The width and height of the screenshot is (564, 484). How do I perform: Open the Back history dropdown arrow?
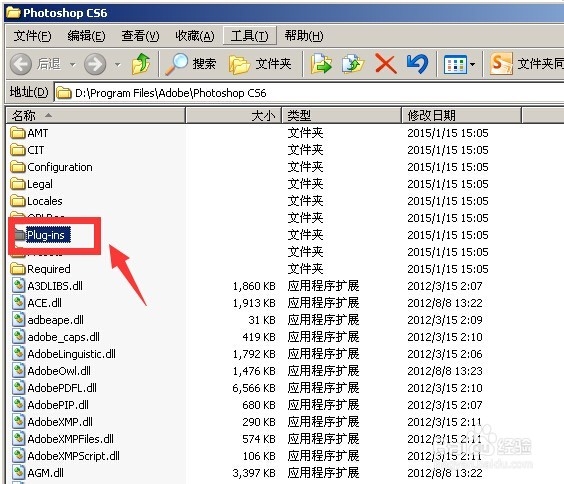point(73,65)
